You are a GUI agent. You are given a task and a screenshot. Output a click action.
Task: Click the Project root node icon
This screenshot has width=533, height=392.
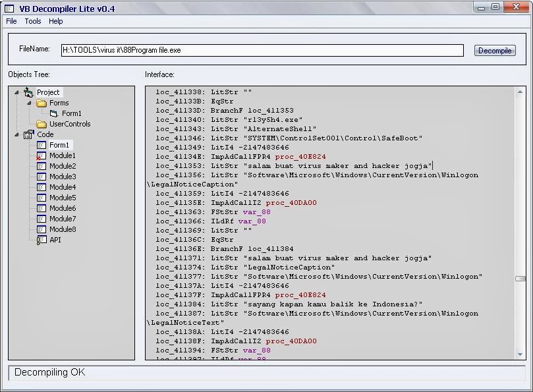pyautogui.click(x=28, y=92)
